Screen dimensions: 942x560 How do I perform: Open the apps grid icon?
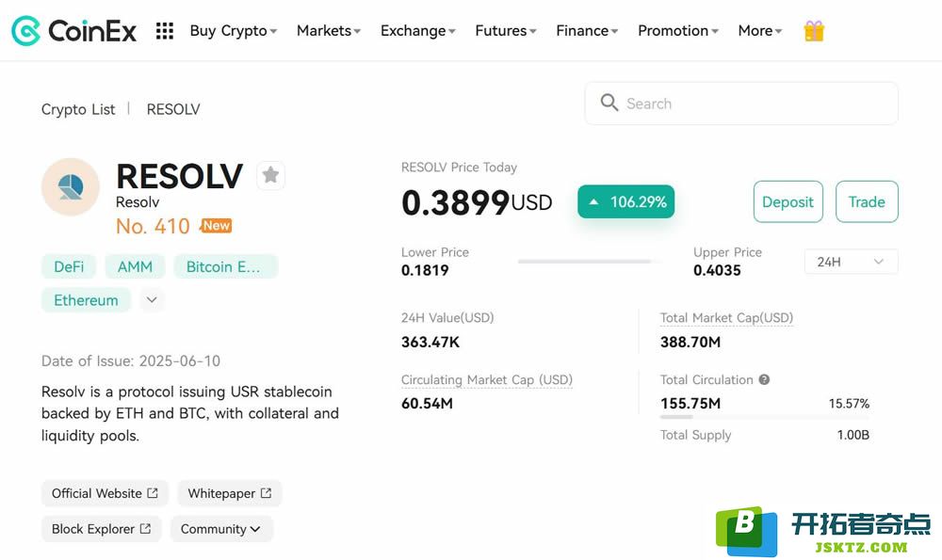[165, 31]
